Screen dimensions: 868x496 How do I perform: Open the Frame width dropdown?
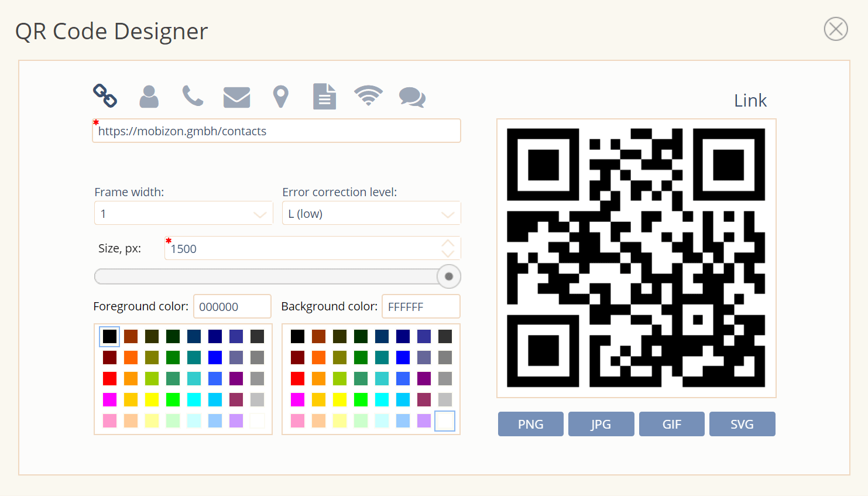click(x=184, y=213)
